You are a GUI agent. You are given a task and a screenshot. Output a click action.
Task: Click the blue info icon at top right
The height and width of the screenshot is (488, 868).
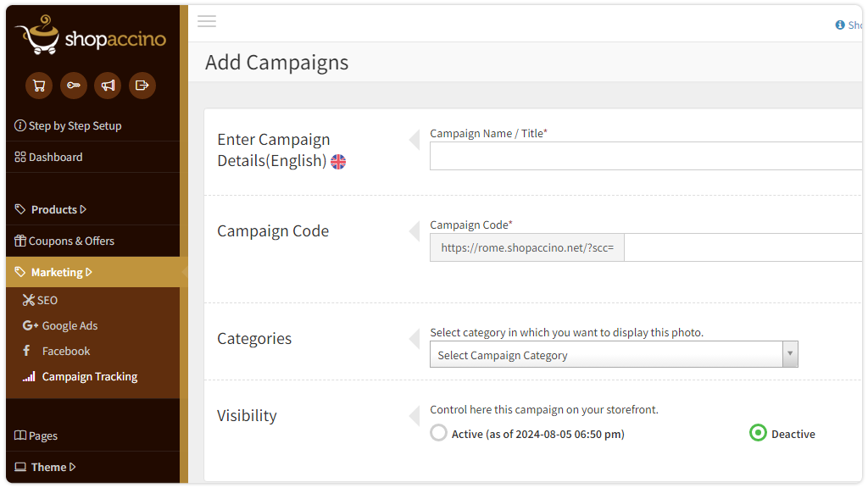(x=840, y=25)
